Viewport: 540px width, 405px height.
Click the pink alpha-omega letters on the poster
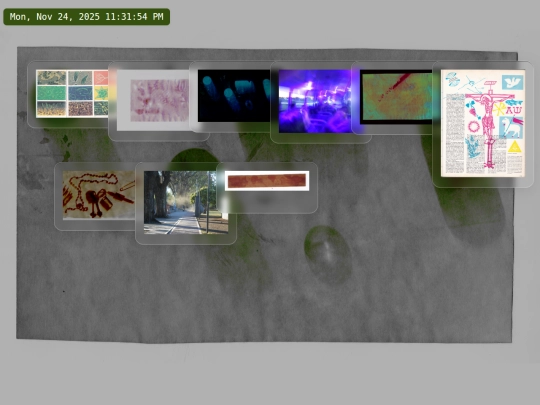pos(514,111)
